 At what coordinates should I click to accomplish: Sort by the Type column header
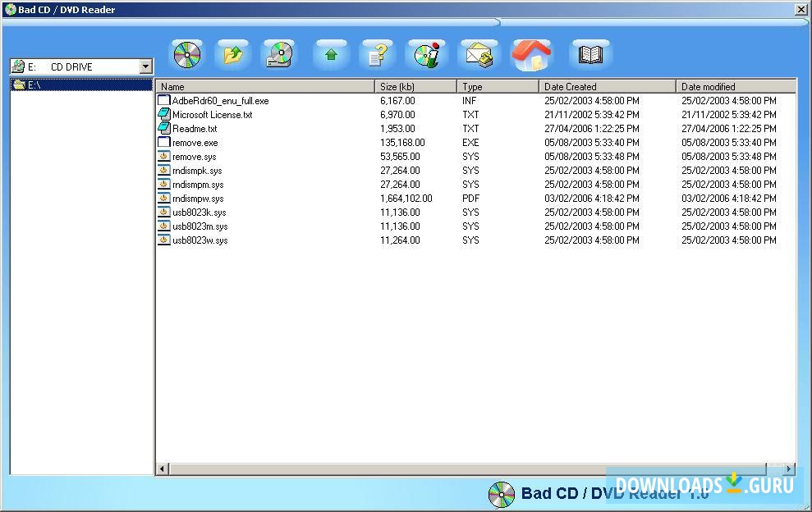tap(498, 86)
